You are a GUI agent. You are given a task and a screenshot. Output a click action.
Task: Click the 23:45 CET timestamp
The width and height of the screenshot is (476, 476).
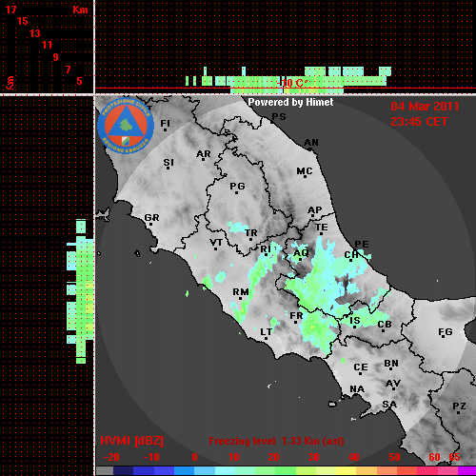[x=419, y=122]
